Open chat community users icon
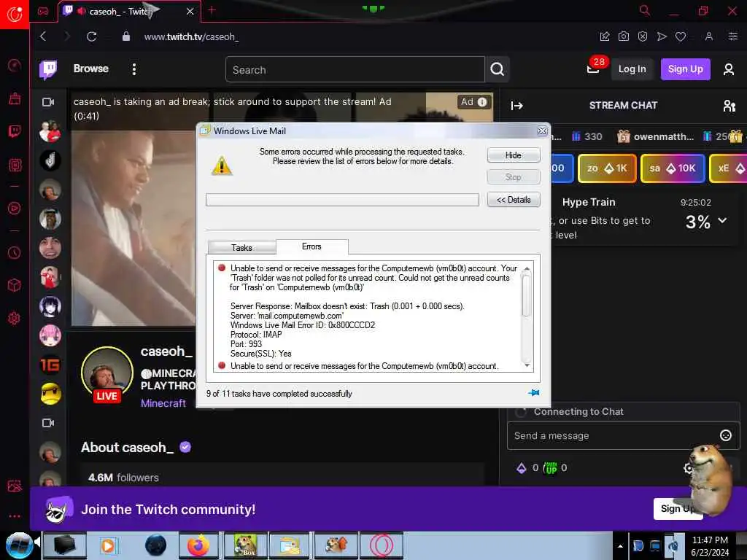Screen dimensions: 747x560 pos(729,106)
